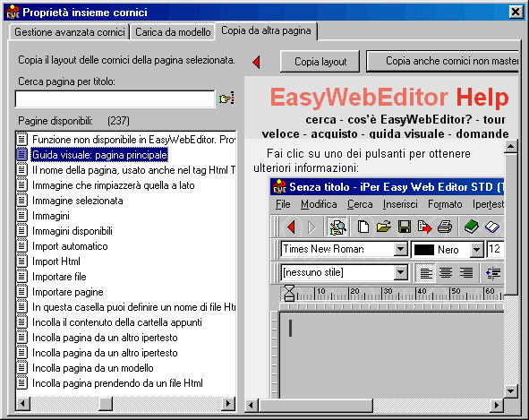Click the green closed book icon
Image resolution: width=529 pixels, height=420 pixels.
click(472, 227)
